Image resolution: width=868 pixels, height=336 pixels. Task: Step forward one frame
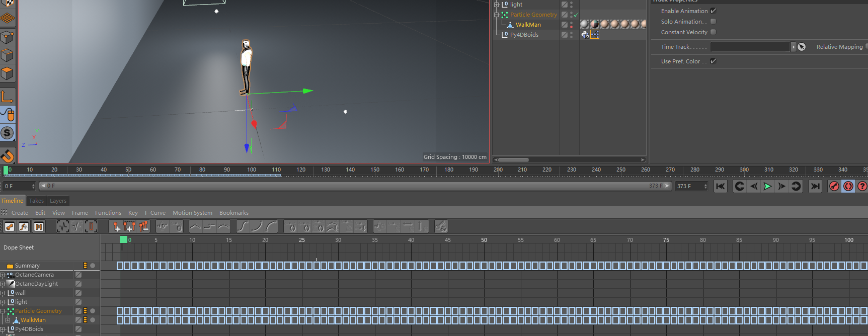(x=781, y=186)
